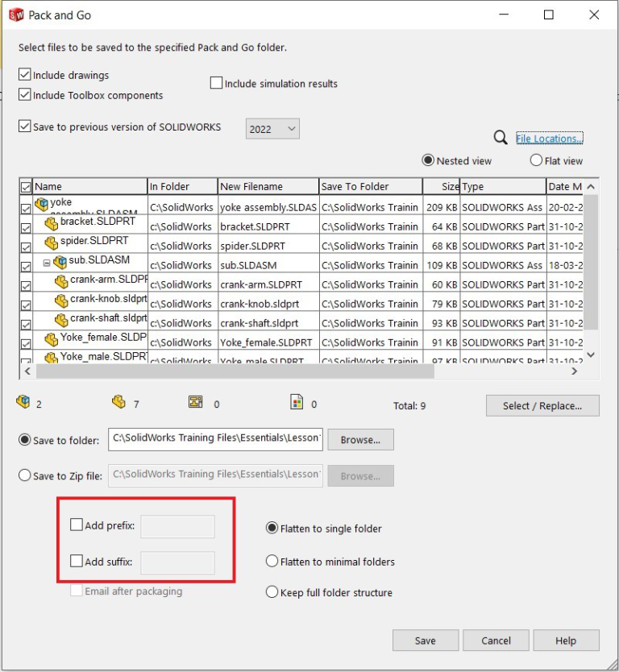Image resolution: width=619 pixels, height=672 pixels.
Task: Choose Keep full folder structure
Action: 272,592
